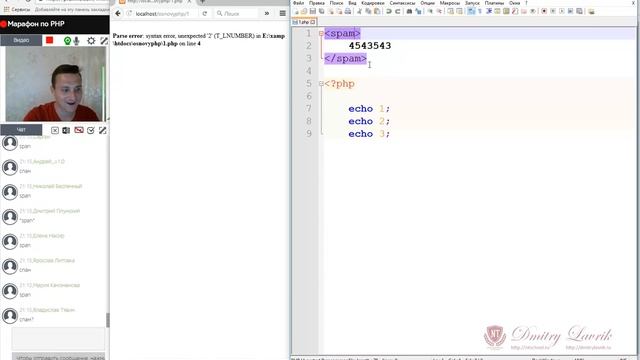This screenshot has height=360, width=640.
Task: Toggle the microphone icon
Action: (76, 41)
